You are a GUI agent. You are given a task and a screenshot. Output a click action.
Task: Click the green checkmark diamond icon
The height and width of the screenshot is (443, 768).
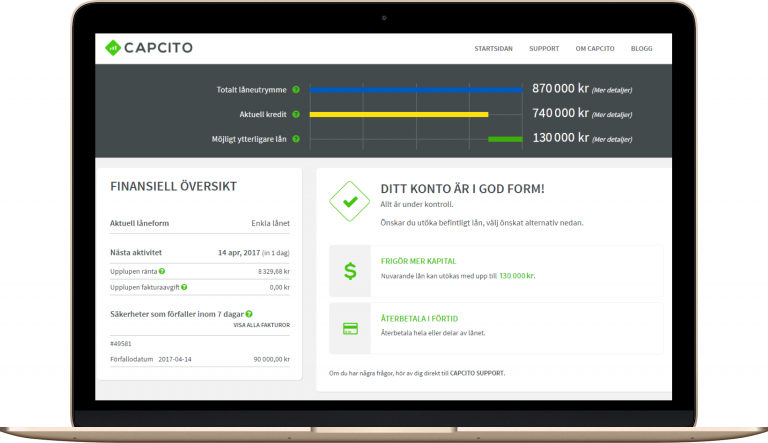click(x=350, y=201)
